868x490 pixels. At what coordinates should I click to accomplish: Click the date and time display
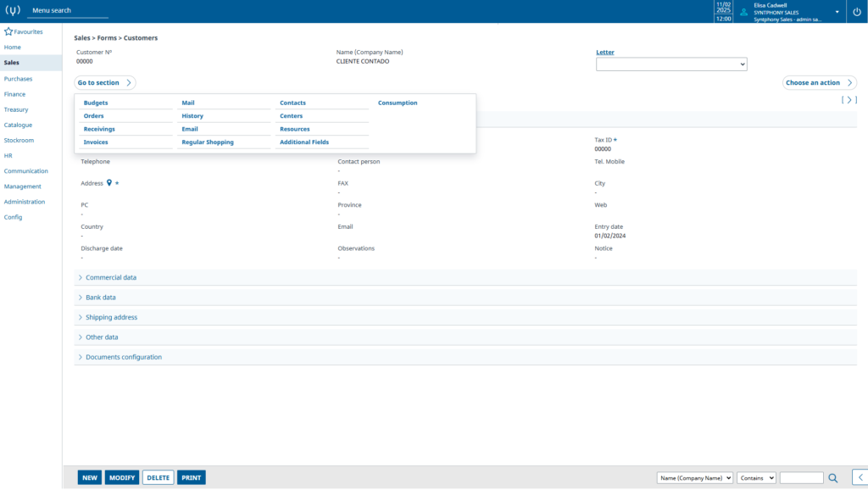724,12
